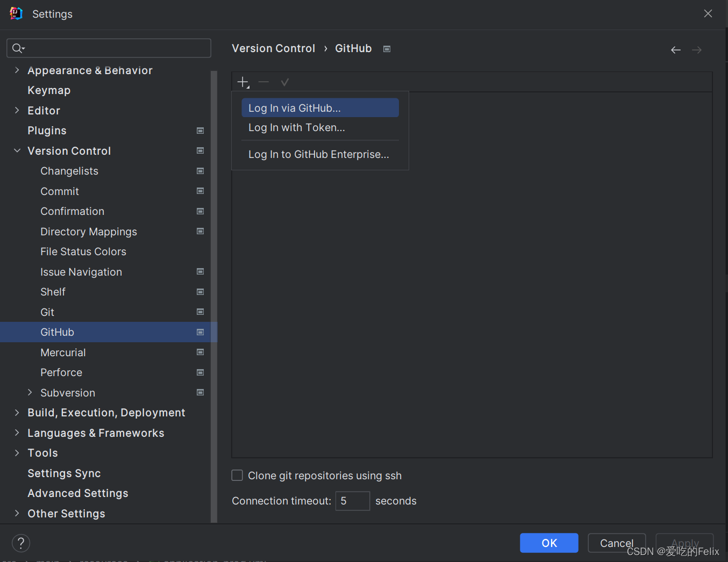Select Changelists in settings tree
Viewport: 728px width, 562px height.
coord(69,171)
